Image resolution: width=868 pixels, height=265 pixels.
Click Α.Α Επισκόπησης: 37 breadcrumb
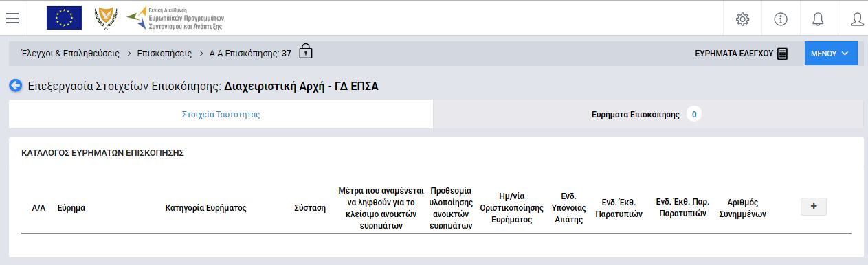coord(250,53)
